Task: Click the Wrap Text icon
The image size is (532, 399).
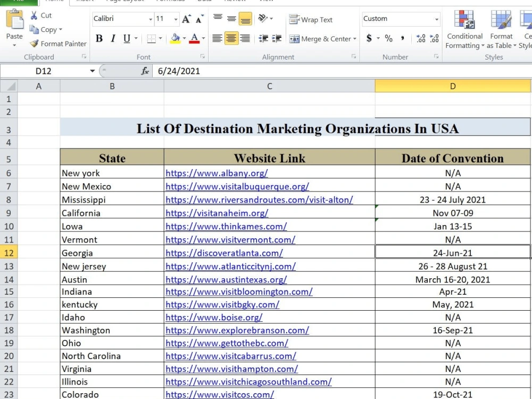Action: coord(294,19)
